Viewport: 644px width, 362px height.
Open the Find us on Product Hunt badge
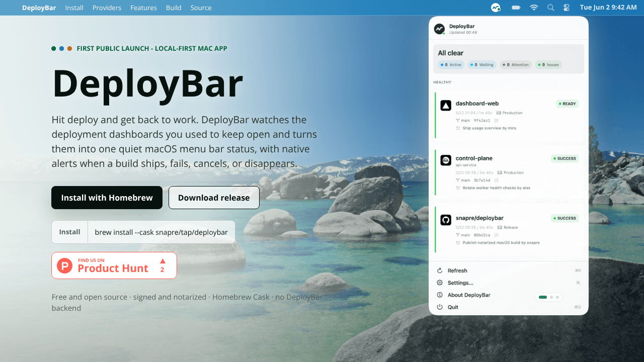[114, 265]
